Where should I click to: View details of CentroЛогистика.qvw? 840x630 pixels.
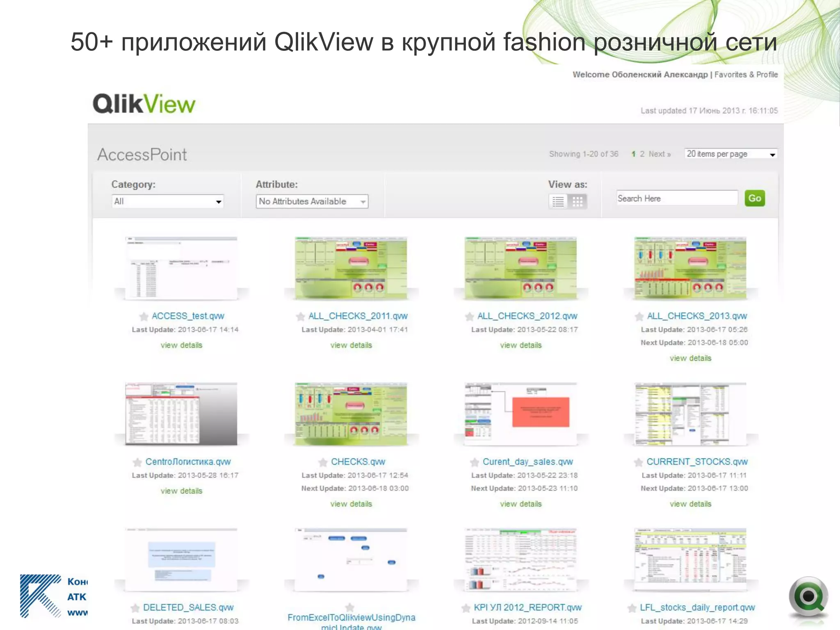pos(181,491)
